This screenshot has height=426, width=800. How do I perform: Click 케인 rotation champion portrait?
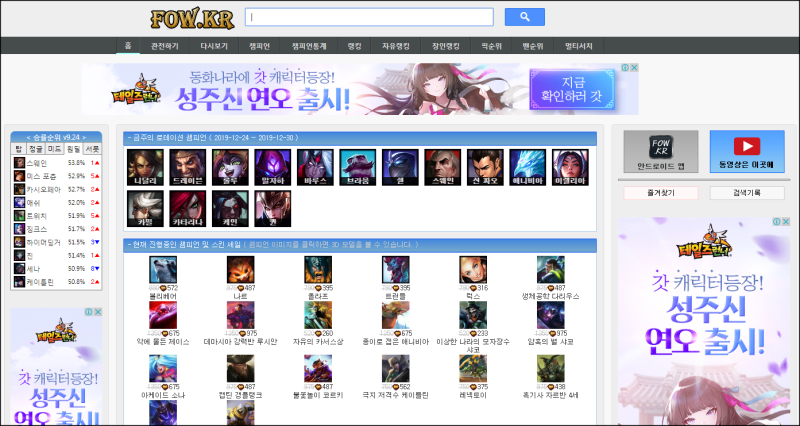coord(230,209)
